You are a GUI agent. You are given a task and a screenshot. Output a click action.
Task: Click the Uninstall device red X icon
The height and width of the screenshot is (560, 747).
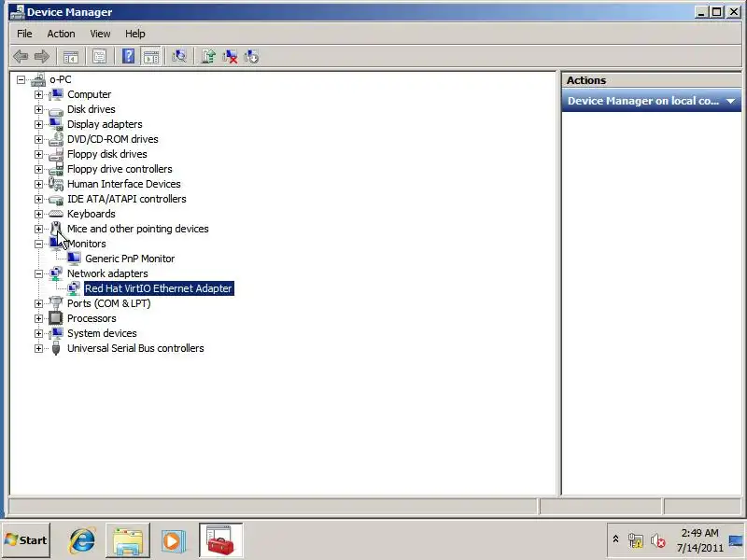click(230, 57)
